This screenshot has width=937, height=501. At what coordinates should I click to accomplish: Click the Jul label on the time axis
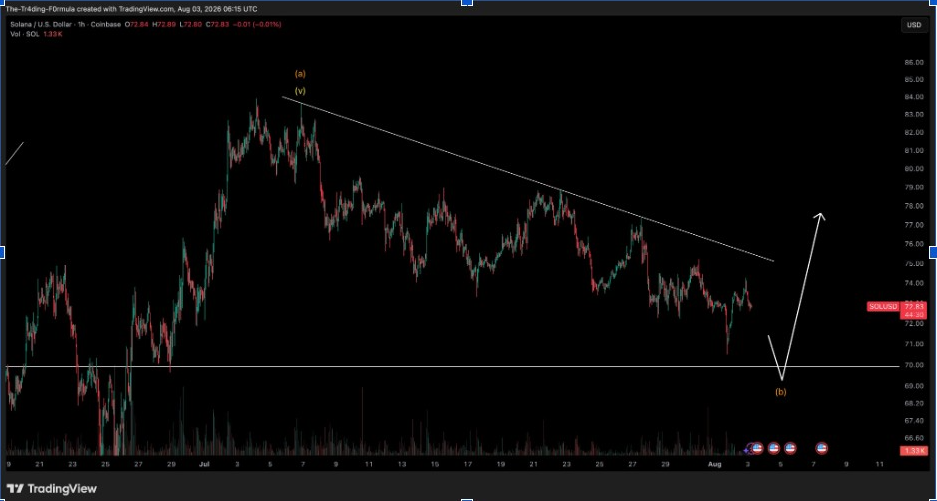[204, 464]
